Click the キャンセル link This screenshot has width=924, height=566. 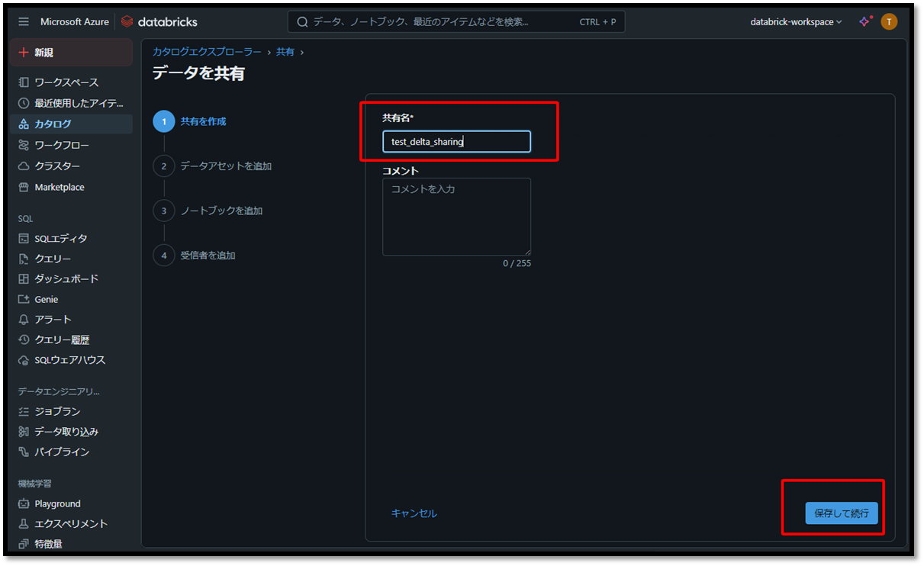tap(414, 513)
